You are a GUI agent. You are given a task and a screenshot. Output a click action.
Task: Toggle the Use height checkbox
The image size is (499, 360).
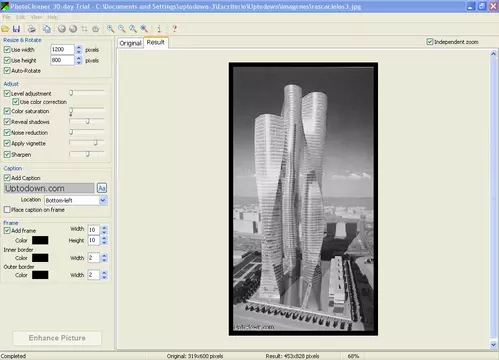coord(7,60)
